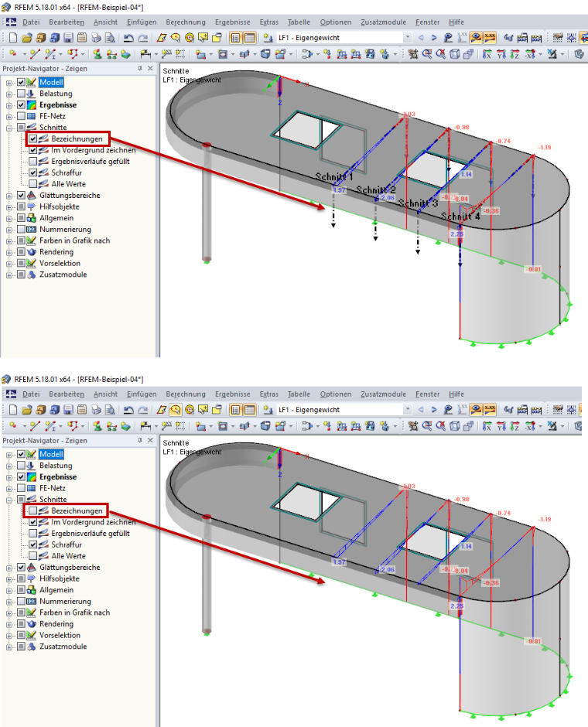
Task: Select View in Z direction in upper window
Action: 514,54
